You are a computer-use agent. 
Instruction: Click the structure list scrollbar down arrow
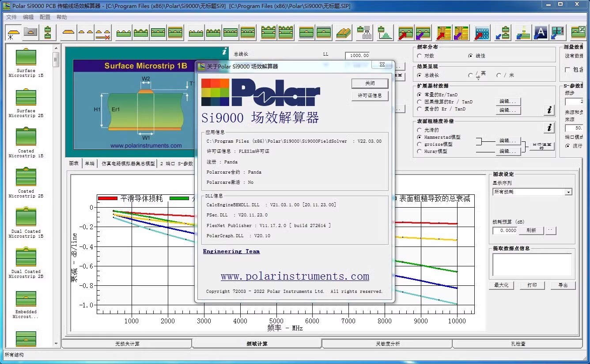[x=56, y=343]
